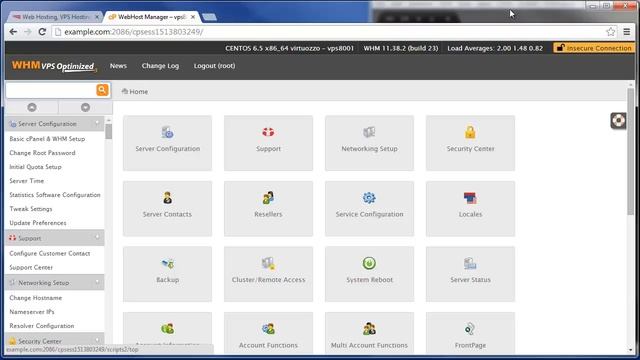Focus the sidebar search input field
The image size is (640, 360).
tap(51, 90)
